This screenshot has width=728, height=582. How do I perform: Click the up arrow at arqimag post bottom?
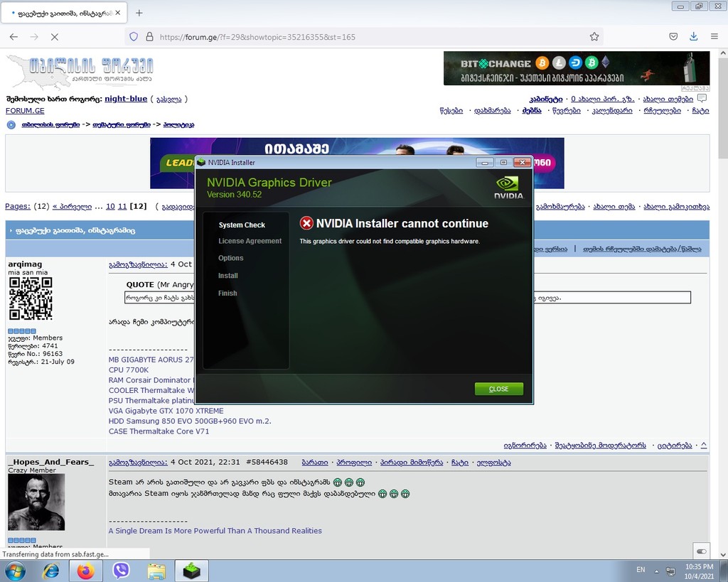(704, 445)
